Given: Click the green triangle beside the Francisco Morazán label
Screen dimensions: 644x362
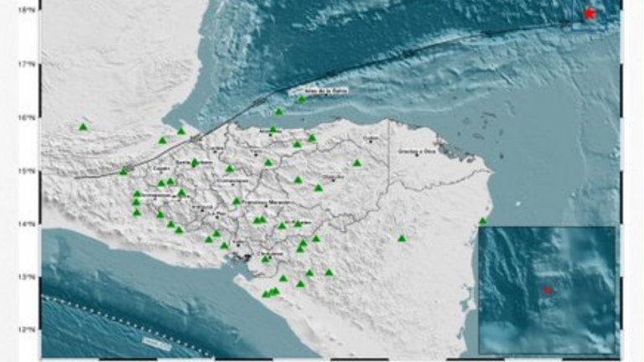Looking at the screenshot, I should [236, 201].
